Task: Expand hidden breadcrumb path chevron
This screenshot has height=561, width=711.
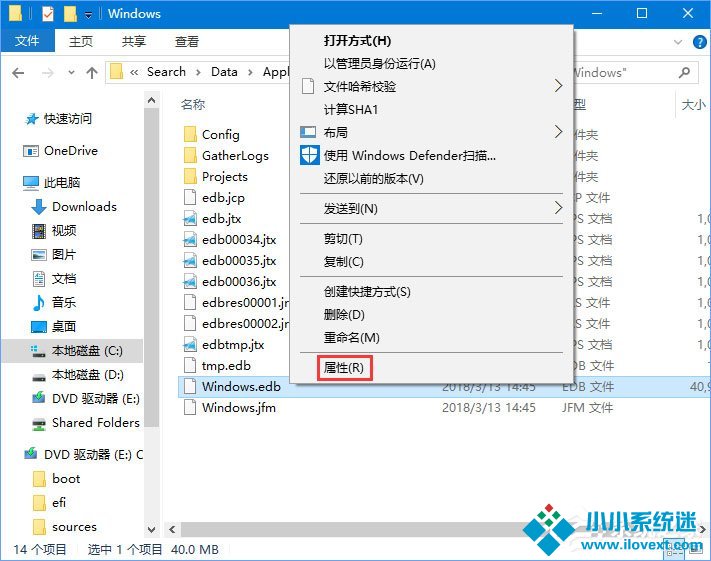Action: (134, 72)
